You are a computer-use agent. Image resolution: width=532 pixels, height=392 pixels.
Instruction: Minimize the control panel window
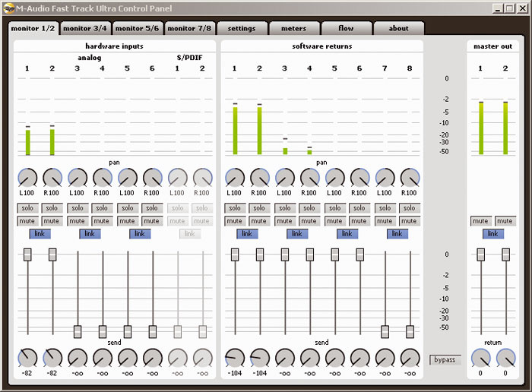[x=497, y=8]
